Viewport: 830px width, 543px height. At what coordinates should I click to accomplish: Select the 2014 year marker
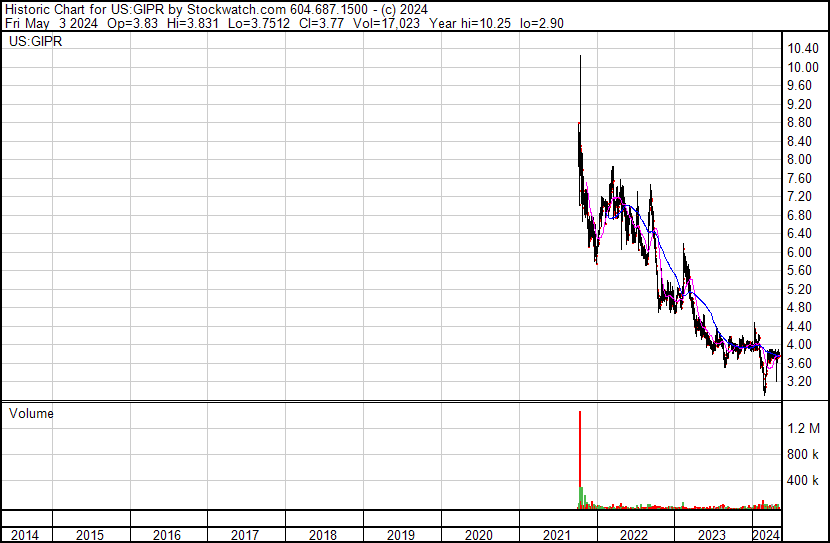(24, 535)
